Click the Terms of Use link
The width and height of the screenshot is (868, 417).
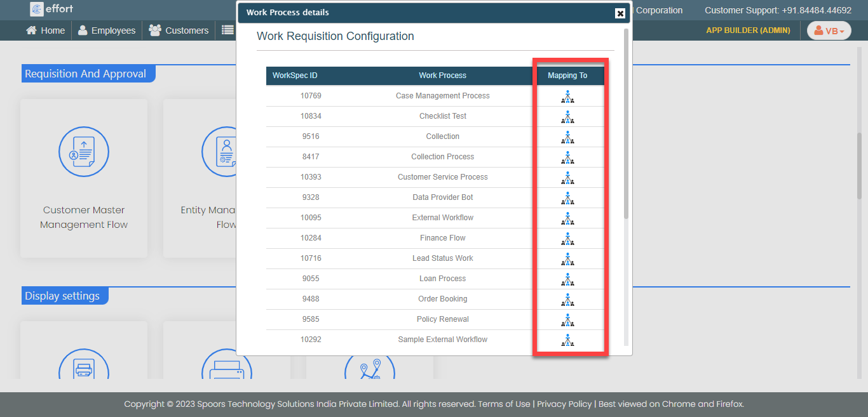coord(504,404)
